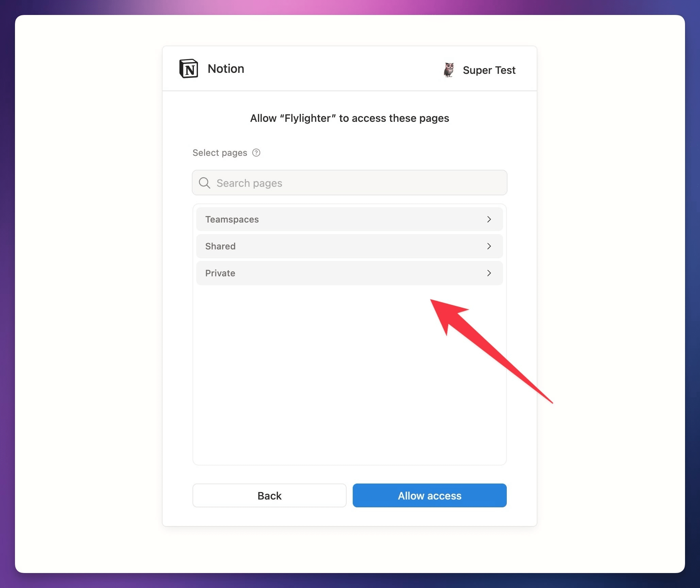
Task: Focus the Search pages field
Action: [349, 183]
